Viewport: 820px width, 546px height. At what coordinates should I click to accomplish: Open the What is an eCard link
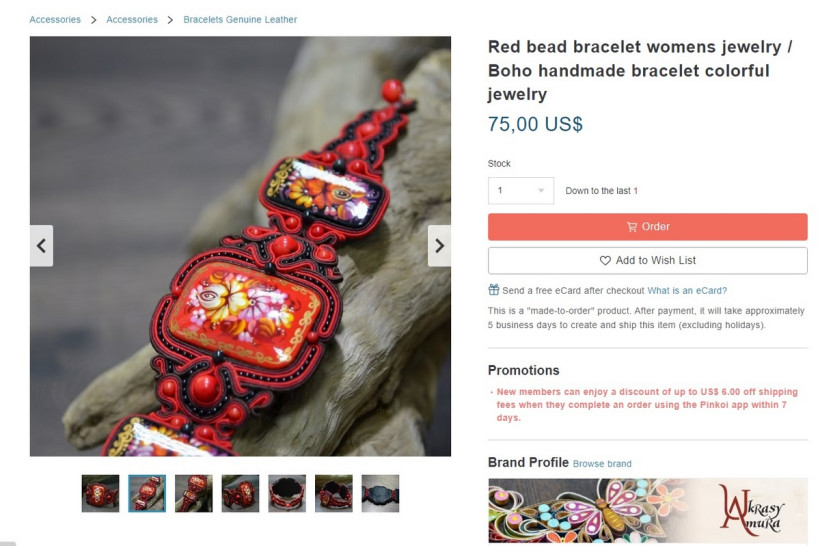pos(687,290)
